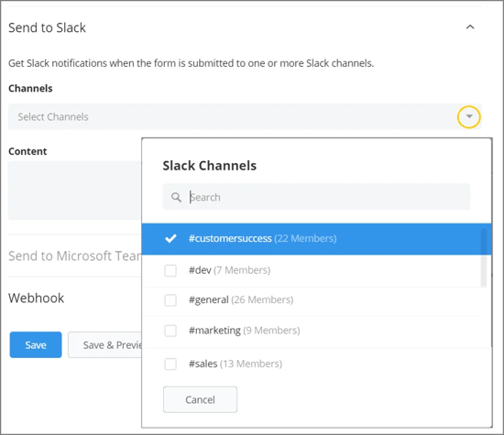Screen dimensions: 504x435
Task: Select the #sales (13 Members) label
Action: click(x=236, y=364)
